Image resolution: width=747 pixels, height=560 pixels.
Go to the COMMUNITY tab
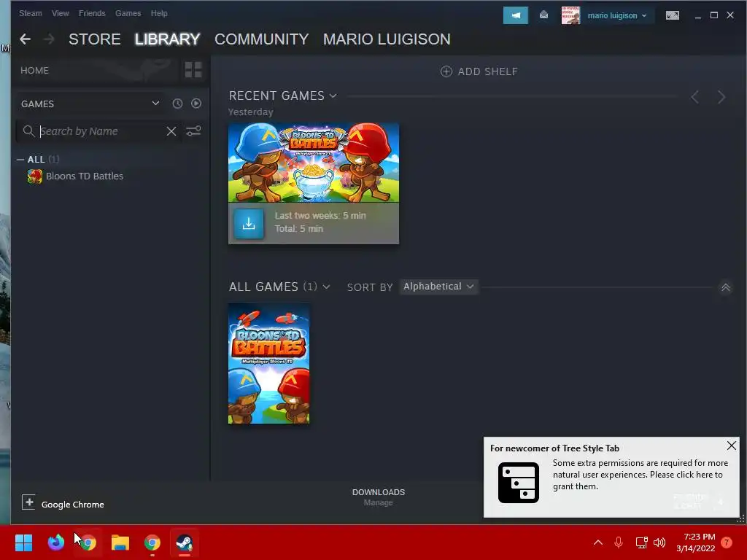262,39
